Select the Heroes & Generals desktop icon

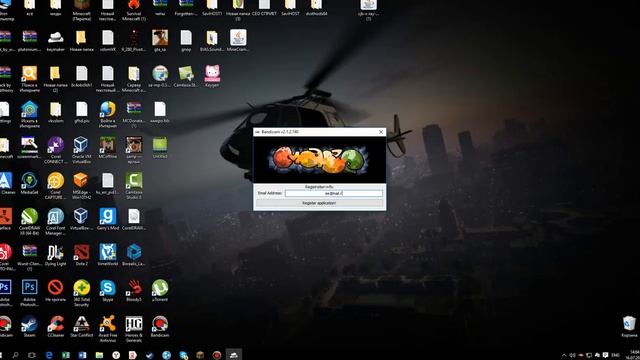[134, 329]
